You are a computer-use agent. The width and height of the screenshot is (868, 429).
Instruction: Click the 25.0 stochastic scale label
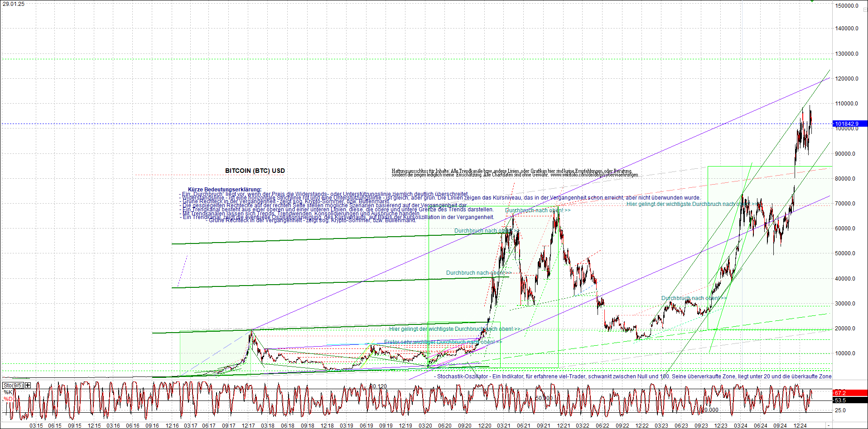tap(840, 410)
